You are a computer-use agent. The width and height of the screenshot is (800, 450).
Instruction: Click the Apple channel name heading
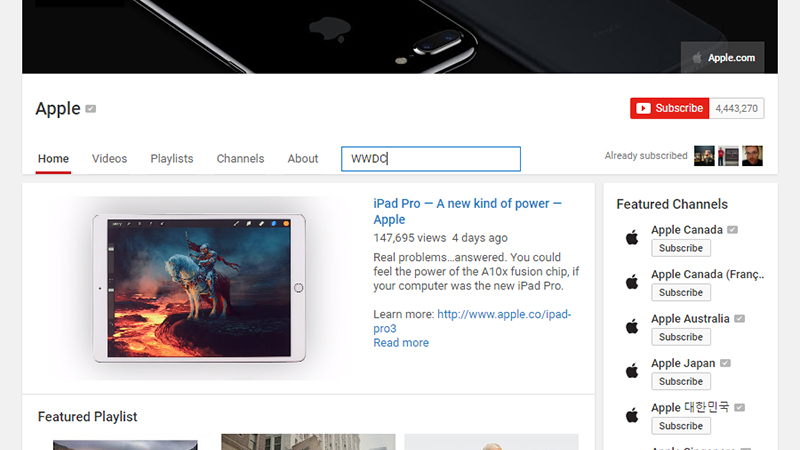[x=58, y=109]
